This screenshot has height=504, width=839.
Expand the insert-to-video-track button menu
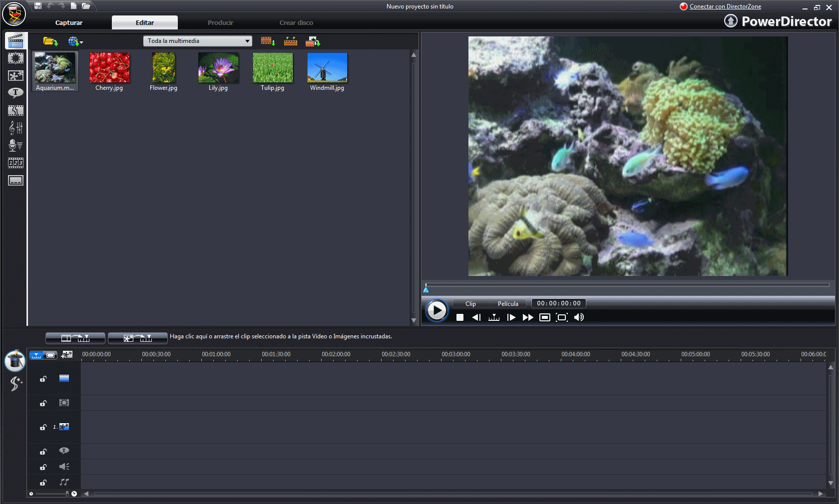[86, 338]
